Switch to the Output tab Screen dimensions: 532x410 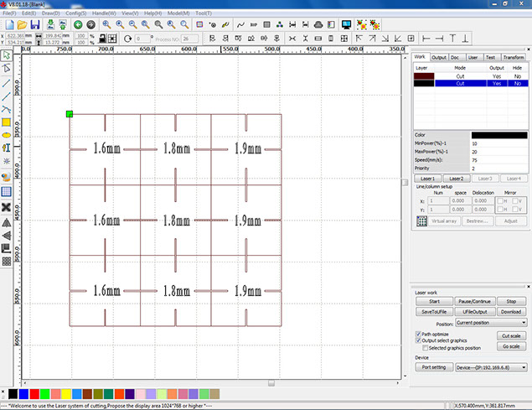pyautogui.click(x=439, y=57)
